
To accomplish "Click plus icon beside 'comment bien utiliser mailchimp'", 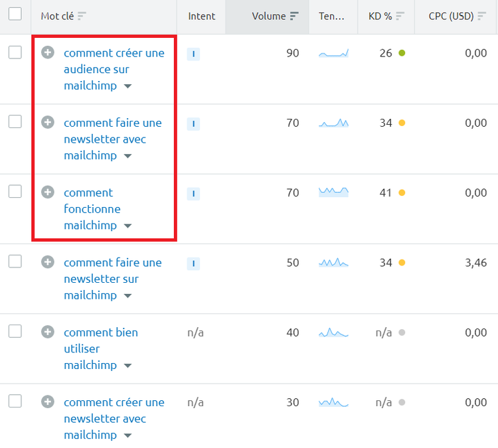I will pos(48,332).
